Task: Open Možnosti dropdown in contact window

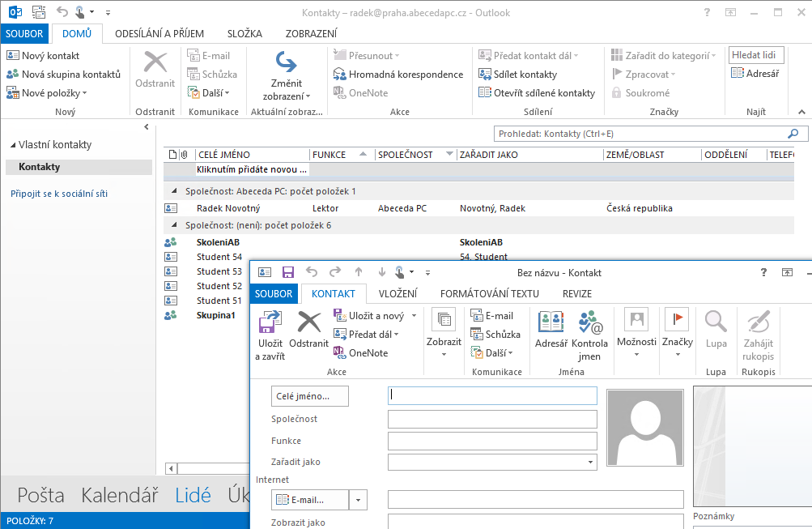Action: (x=636, y=333)
